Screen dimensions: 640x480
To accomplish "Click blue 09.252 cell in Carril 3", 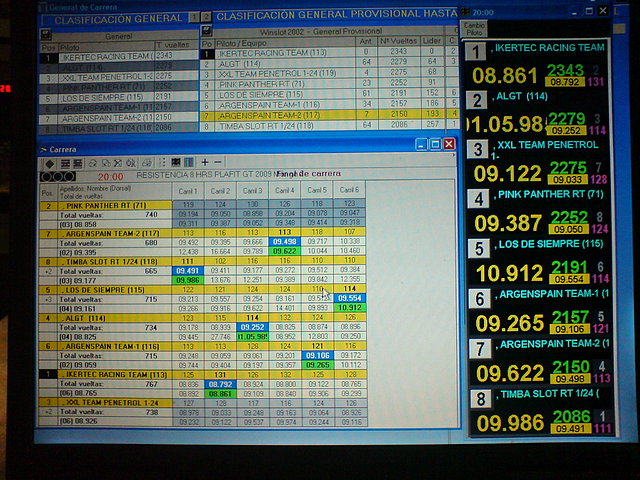I will 252,327.
